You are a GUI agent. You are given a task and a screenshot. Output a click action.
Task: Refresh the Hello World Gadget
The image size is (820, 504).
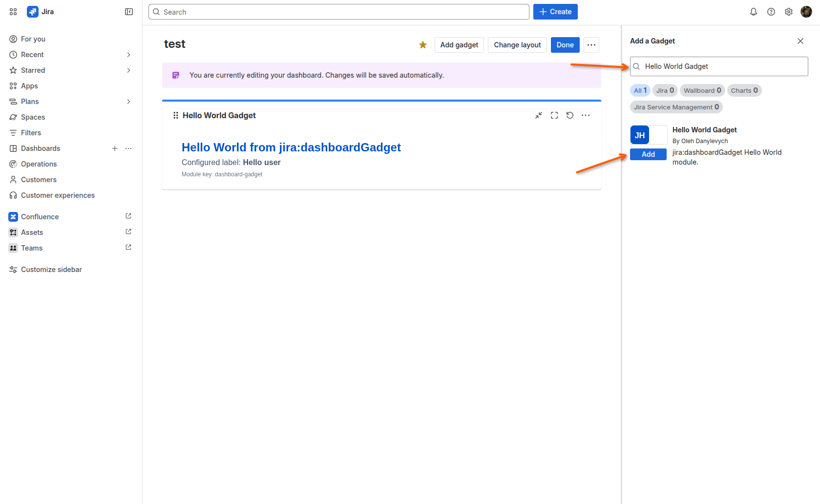(x=570, y=115)
